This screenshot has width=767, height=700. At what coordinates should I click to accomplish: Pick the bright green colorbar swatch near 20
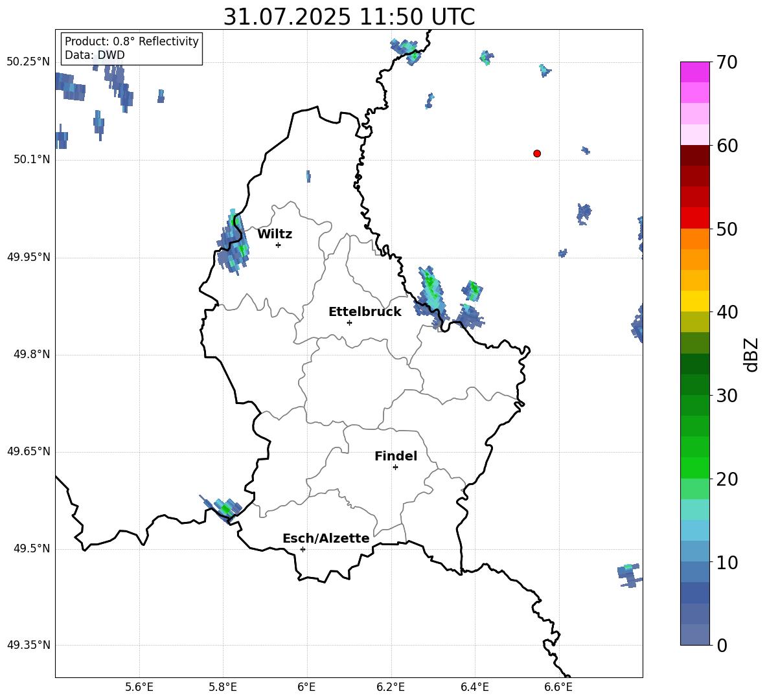pos(695,468)
